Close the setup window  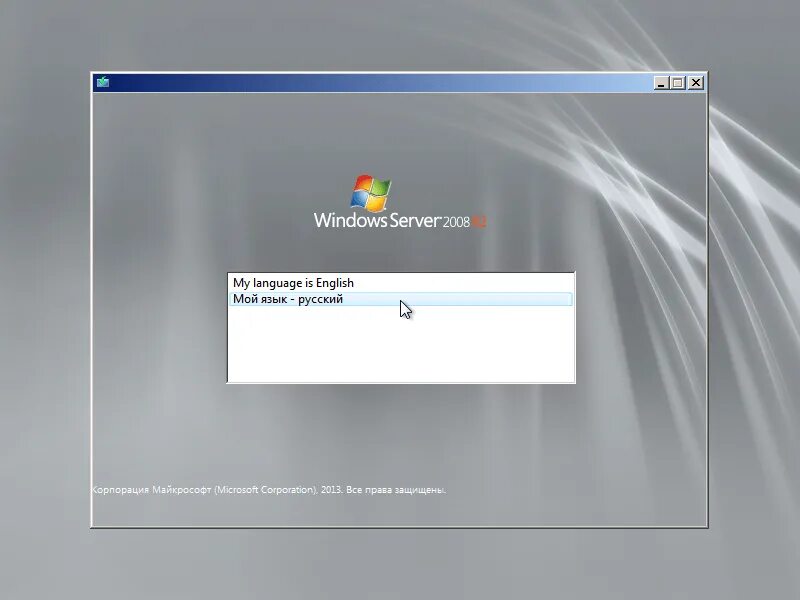pos(696,83)
